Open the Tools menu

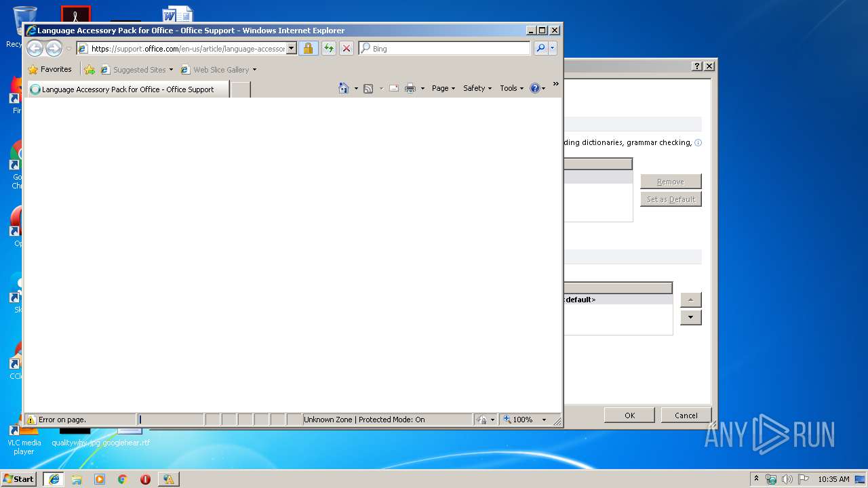[512, 88]
